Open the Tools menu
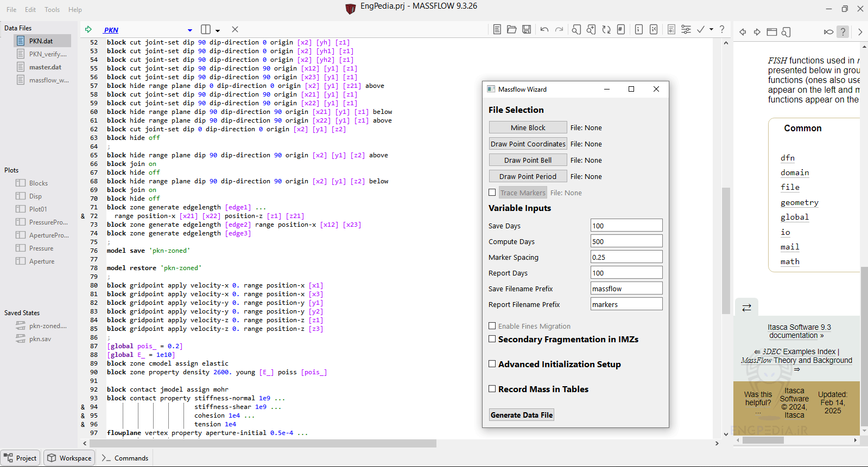Screen dimensions: 868x467 [x=52, y=10]
